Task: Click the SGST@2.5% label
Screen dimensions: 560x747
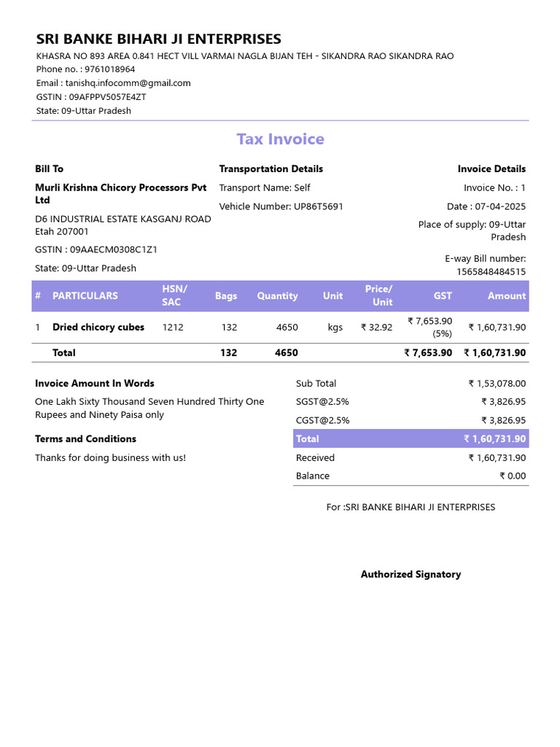Action: 322,402
